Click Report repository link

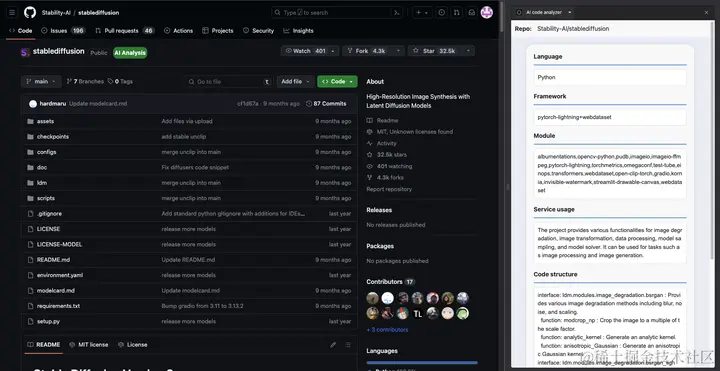pos(389,189)
